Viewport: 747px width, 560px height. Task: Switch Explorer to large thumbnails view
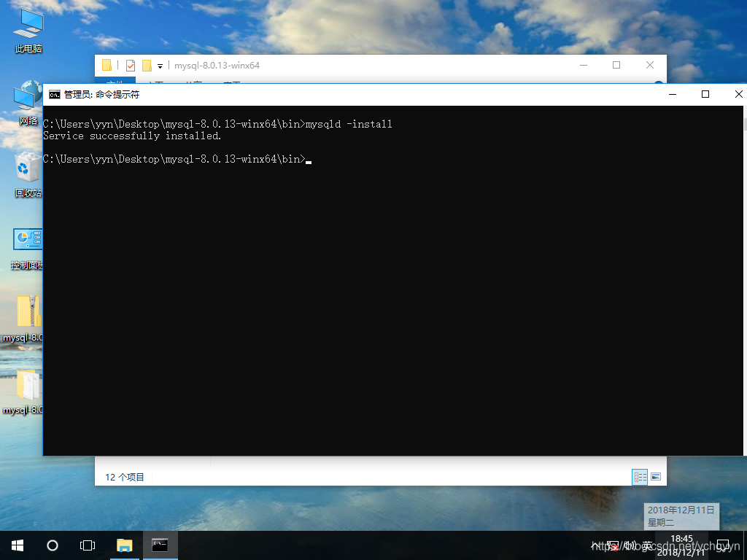[x=656, y=477]
